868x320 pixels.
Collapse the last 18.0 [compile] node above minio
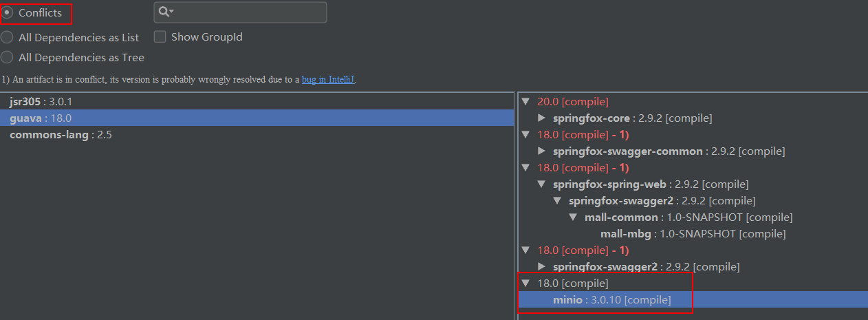(526, 283)
